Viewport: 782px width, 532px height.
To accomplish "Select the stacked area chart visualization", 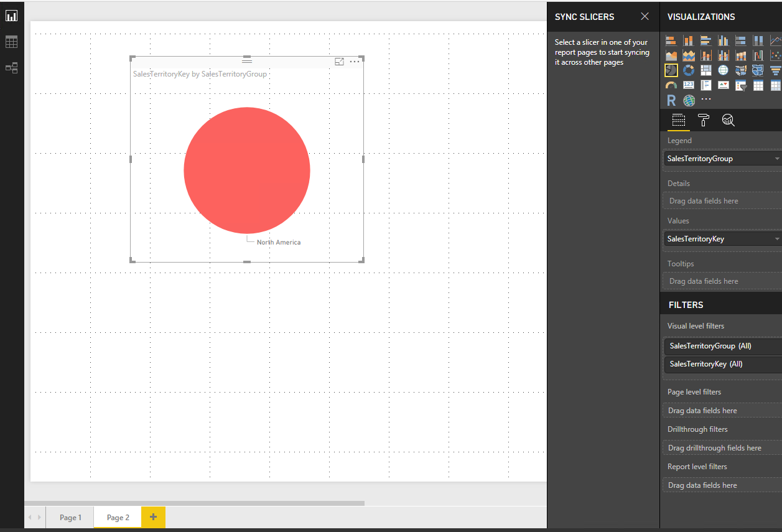I will [x=689, y=55].
